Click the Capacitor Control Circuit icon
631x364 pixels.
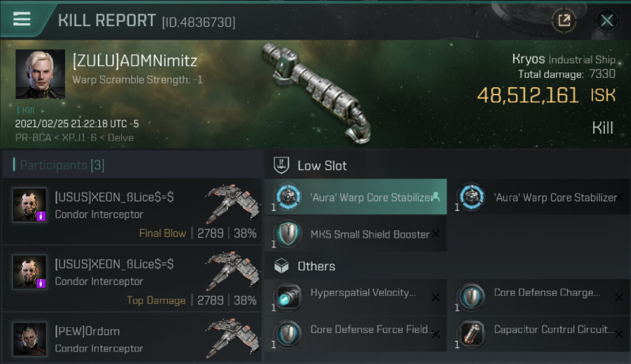coord(471,333)
